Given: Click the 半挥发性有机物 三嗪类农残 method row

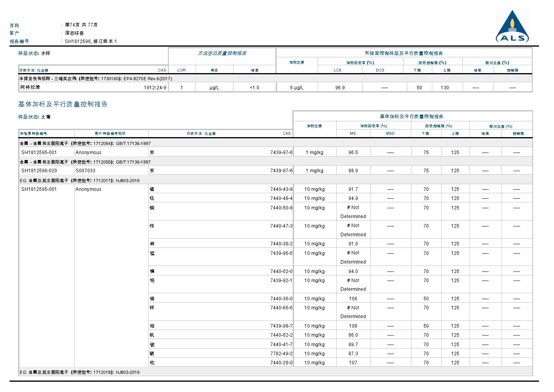Looking at the screenshot, I should point(96,79).
